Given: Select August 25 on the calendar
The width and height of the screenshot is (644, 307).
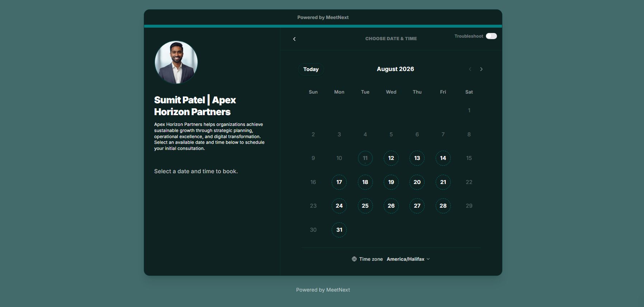Looking at the screenshot, I should click(365, 206).
